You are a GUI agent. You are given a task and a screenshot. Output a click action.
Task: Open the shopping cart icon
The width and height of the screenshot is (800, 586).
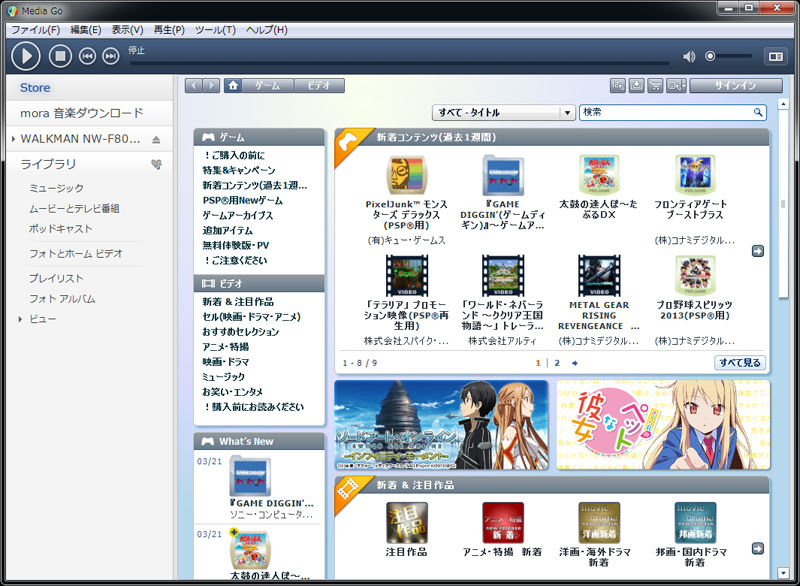[x=655, y=85]
